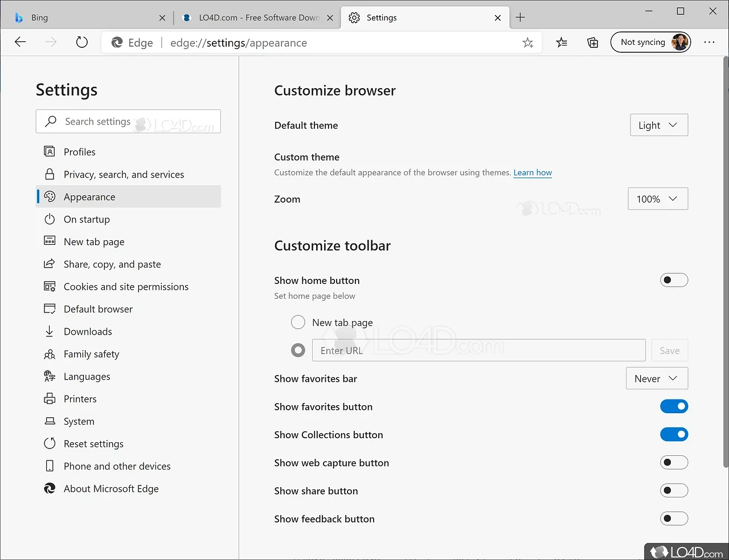Click the browser back arrow
729x560 pixels.
[21, 42]
